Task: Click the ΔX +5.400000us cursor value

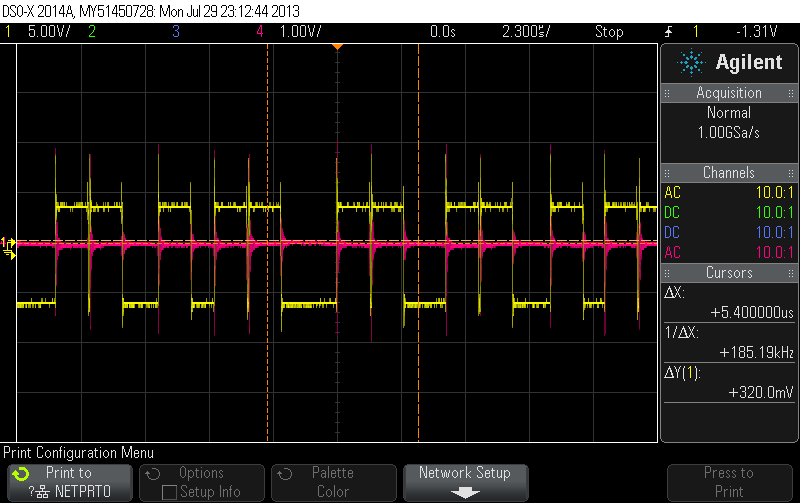Action: (752, 312)
